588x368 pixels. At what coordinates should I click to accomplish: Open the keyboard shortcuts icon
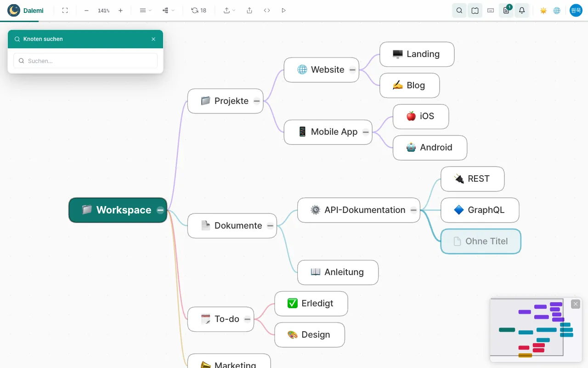(491, 10)
